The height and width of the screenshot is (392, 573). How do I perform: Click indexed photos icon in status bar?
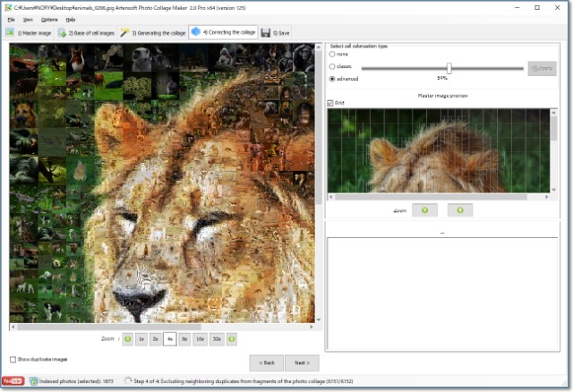[x=33, y=381]
